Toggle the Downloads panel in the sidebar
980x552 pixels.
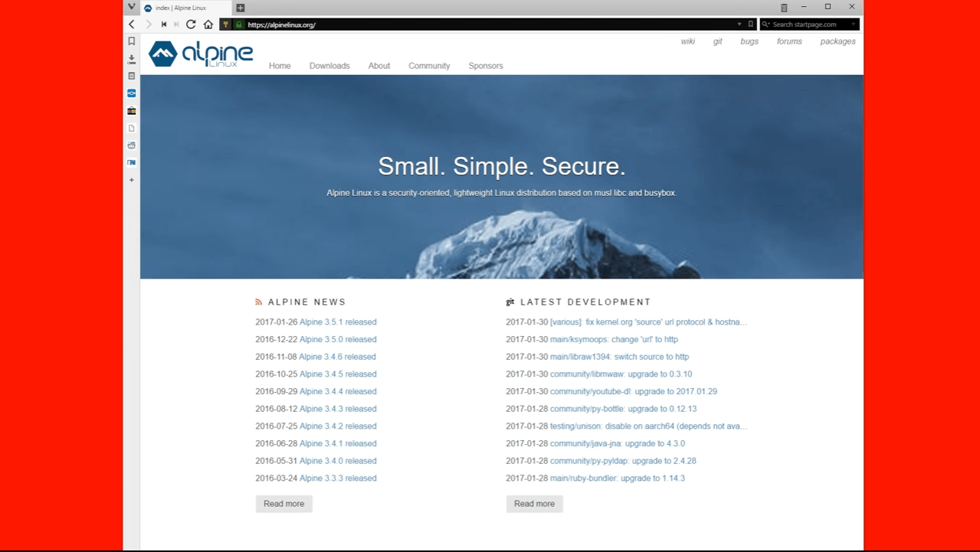click(x=131, y=57)
